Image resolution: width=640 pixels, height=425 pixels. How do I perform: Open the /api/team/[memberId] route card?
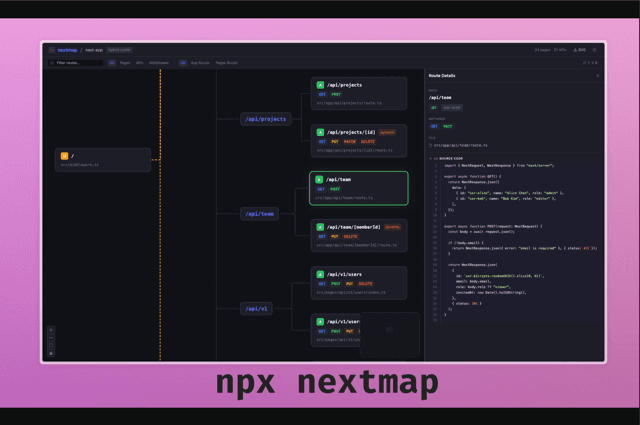359,236
